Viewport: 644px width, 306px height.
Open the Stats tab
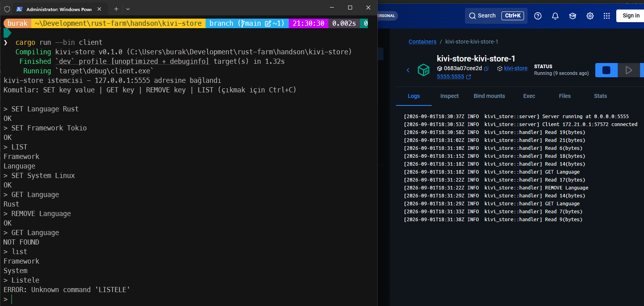tap(600, 96)
